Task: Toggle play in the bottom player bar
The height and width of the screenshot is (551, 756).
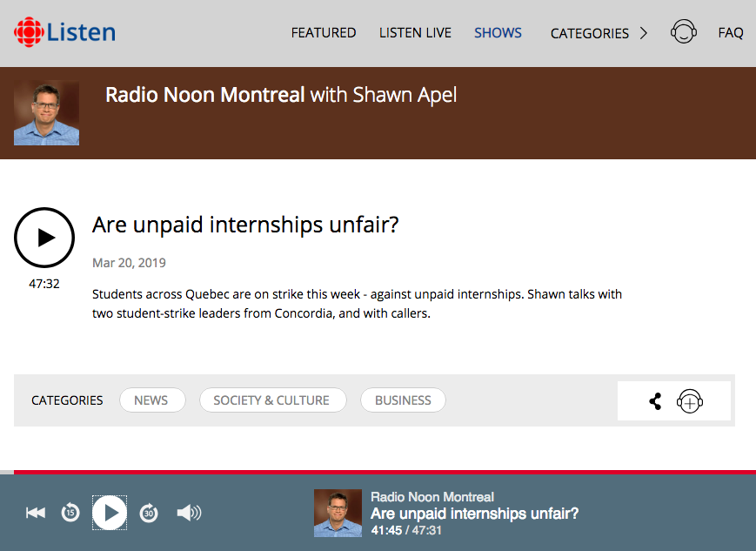Action: (x=110, y=513)
